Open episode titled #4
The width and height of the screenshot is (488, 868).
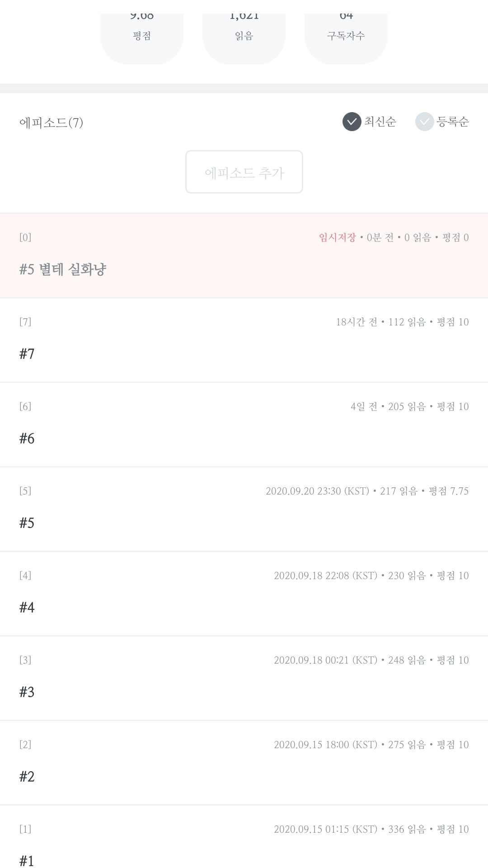(x=27, y=607)
